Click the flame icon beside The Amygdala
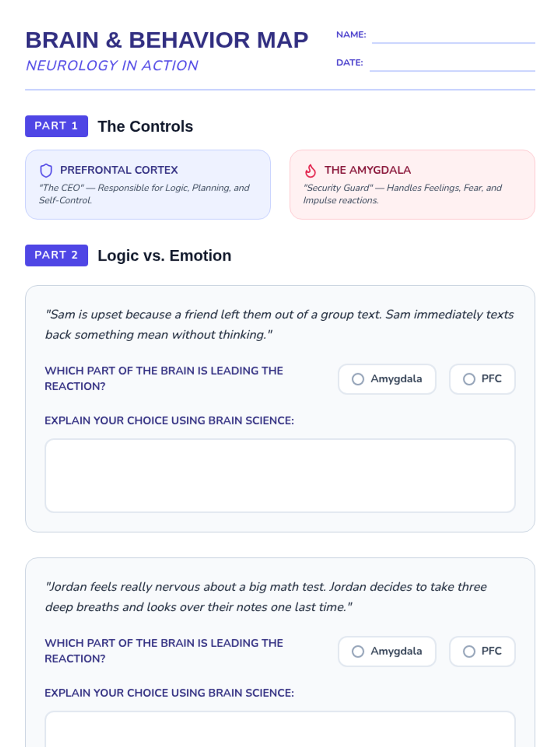560x747 pixels. pos(310,170)
